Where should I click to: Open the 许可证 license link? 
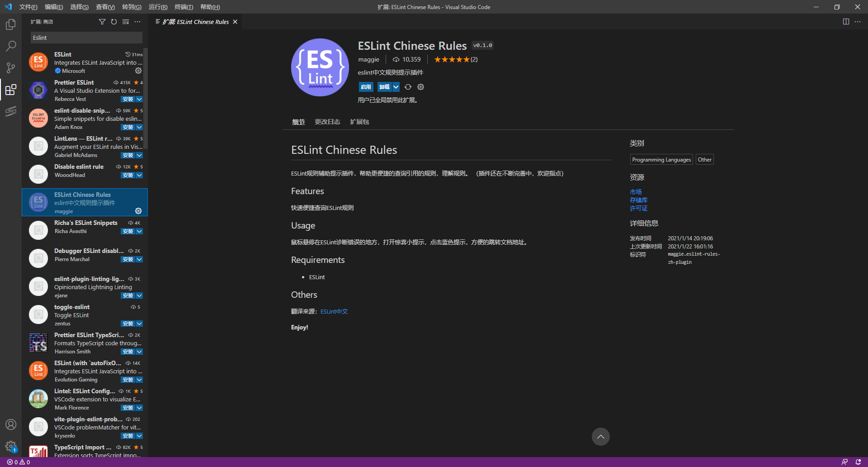click(x=638, y=208)
